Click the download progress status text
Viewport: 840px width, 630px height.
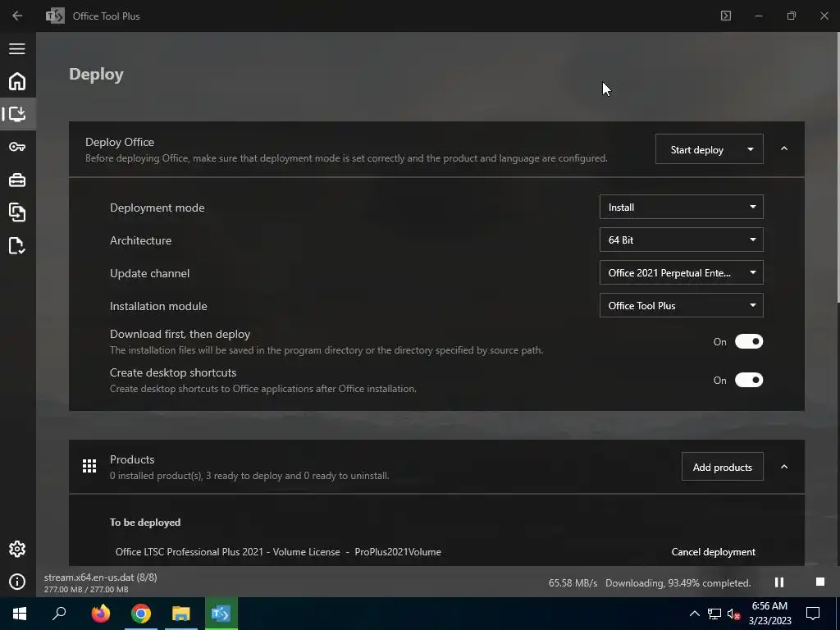pyautogui.click(x=678, y=583)
